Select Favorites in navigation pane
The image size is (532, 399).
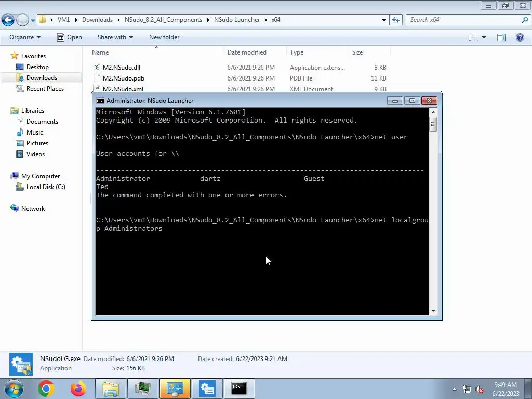[33, 56]
